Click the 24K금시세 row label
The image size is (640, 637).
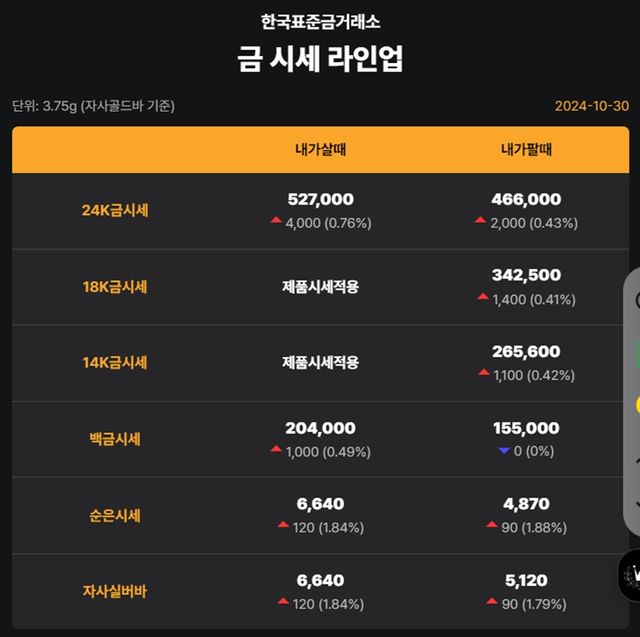[x=114, y=211]
